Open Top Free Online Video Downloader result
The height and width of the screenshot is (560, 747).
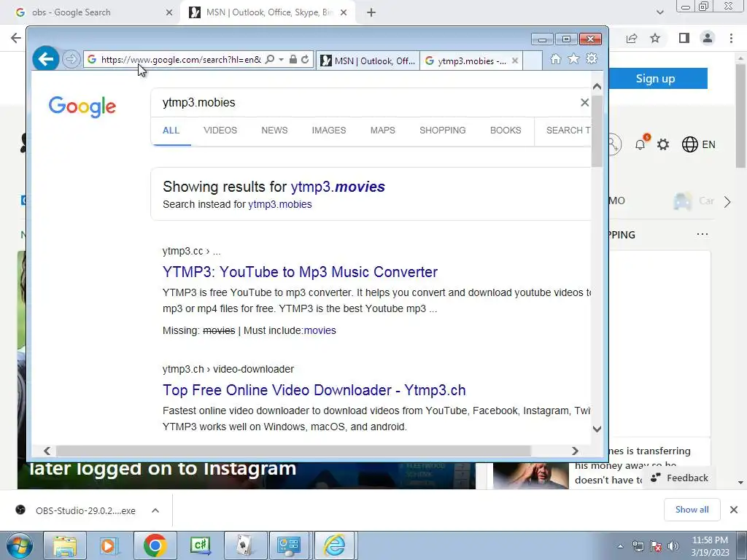314,390
